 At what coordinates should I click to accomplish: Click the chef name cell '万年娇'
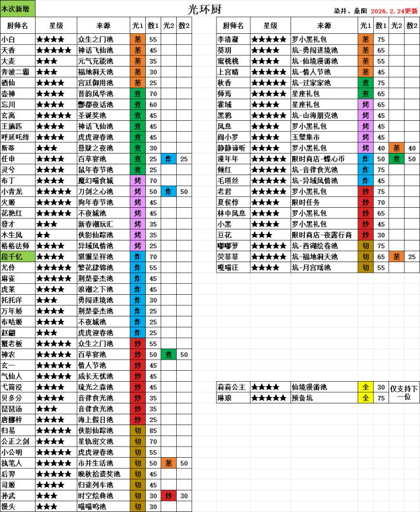pyautogui.click(x=17, y=311)
